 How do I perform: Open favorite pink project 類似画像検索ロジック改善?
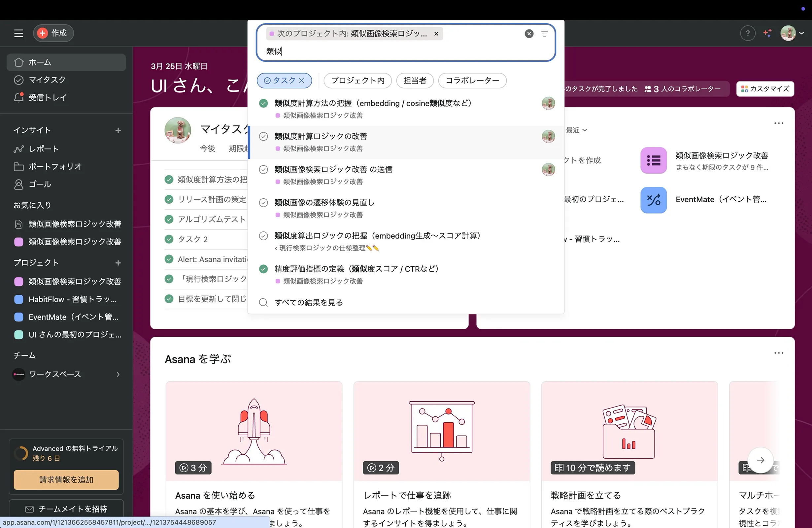66,242
